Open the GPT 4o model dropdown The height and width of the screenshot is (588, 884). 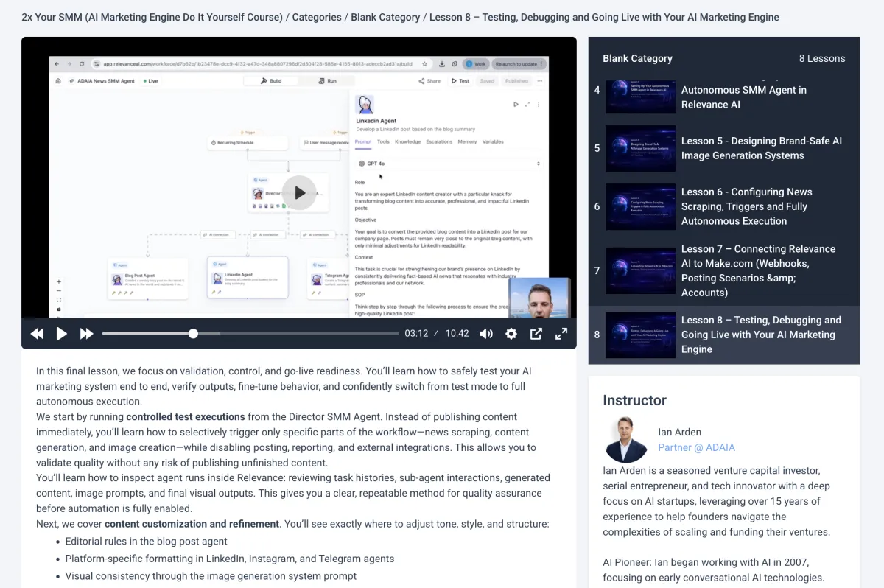click(x=449, y=164)
